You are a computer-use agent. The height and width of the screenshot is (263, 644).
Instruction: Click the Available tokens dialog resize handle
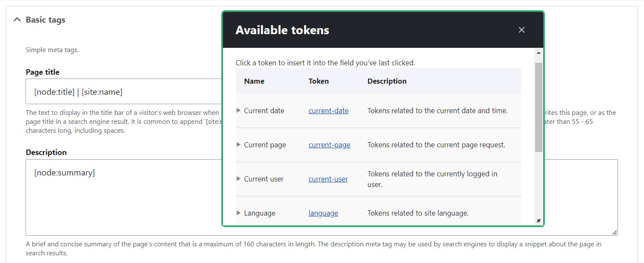pyautogui.click(x=539, y=221)
